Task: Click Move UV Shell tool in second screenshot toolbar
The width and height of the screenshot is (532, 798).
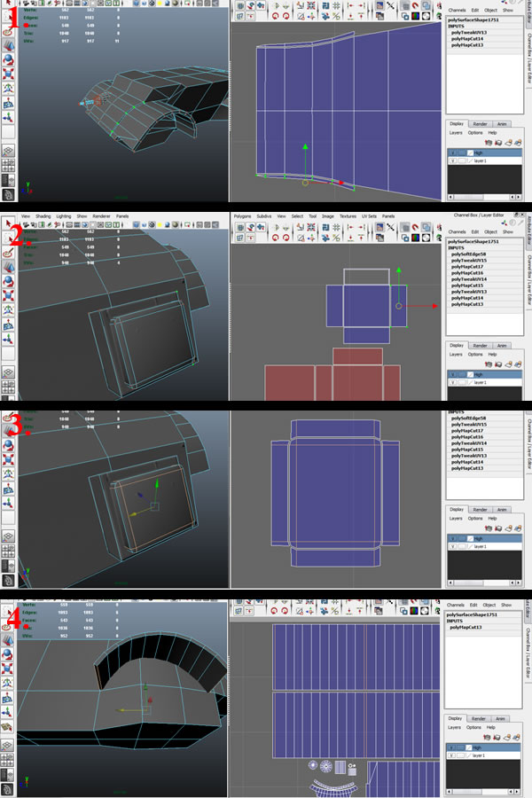Action: [x=261, y=228]
